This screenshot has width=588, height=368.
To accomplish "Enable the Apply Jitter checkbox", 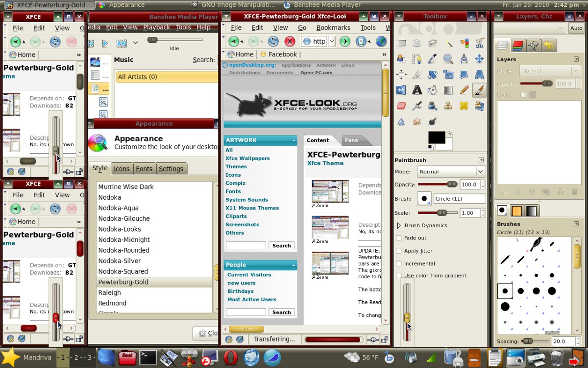I will pos(399,251).
